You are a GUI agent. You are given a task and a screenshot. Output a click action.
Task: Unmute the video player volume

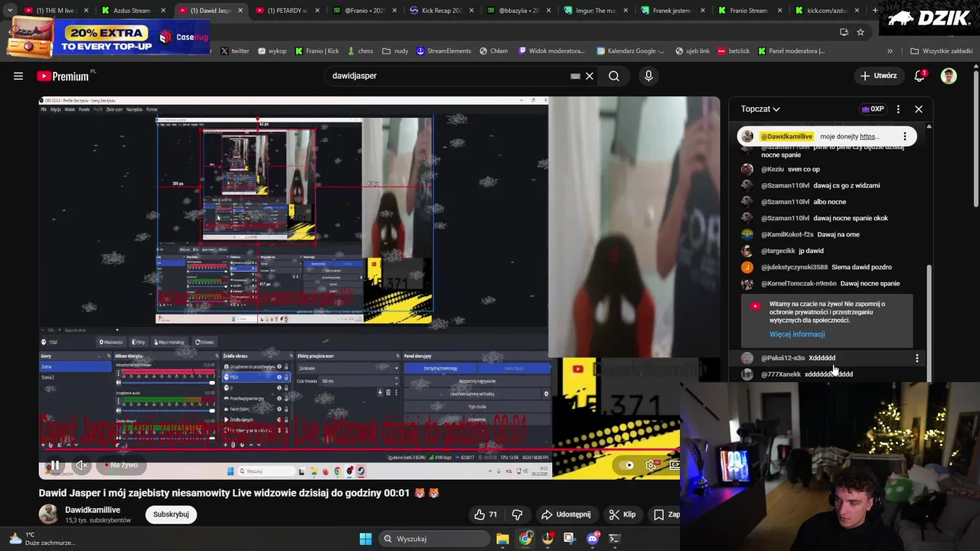click(x=81, y=465)
